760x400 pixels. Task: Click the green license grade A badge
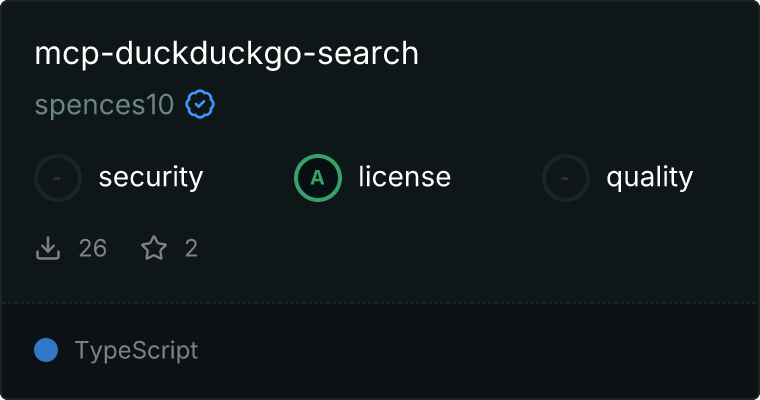[318, 178]
